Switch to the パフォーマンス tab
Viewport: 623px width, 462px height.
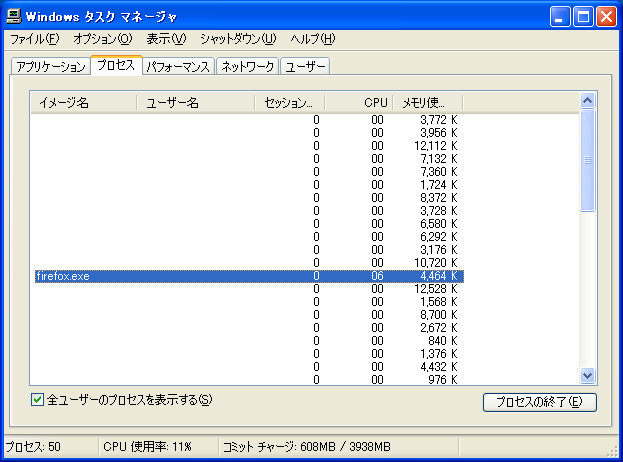(x=178, y=66)
